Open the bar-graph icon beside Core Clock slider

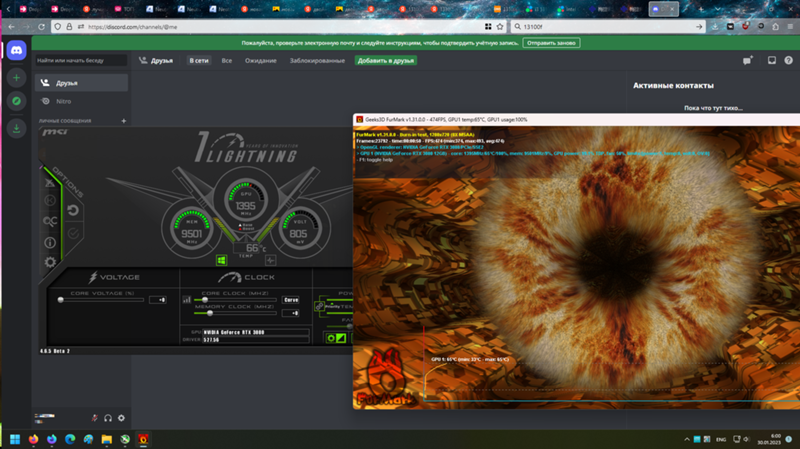tap(187, 300)
